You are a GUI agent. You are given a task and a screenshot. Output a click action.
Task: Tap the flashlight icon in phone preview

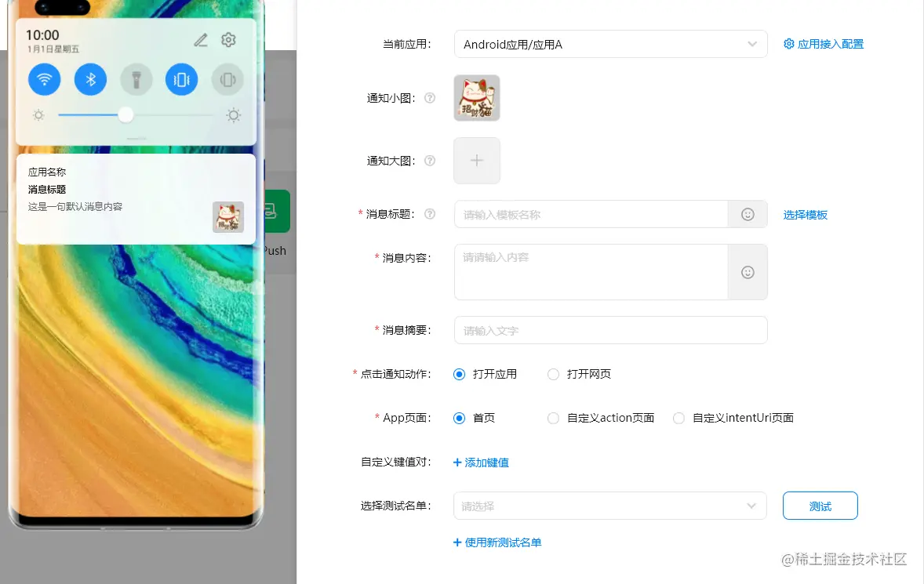click(x=136, y=79)
